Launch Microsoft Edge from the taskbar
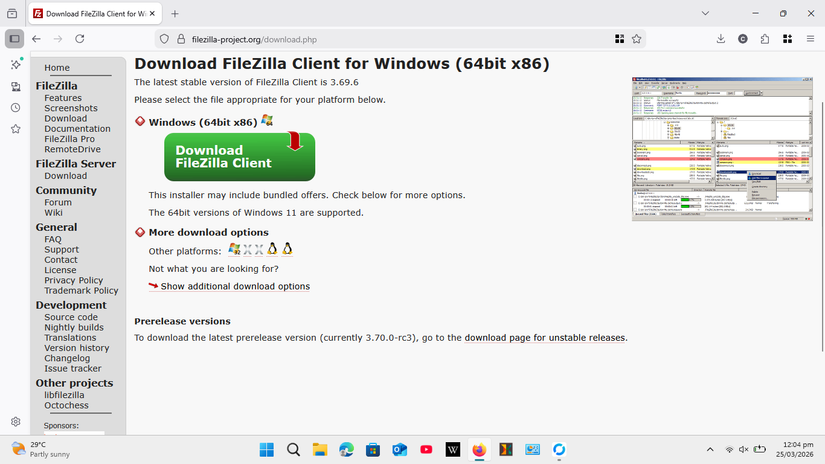The image size is (825, 464). click(346, 450)
